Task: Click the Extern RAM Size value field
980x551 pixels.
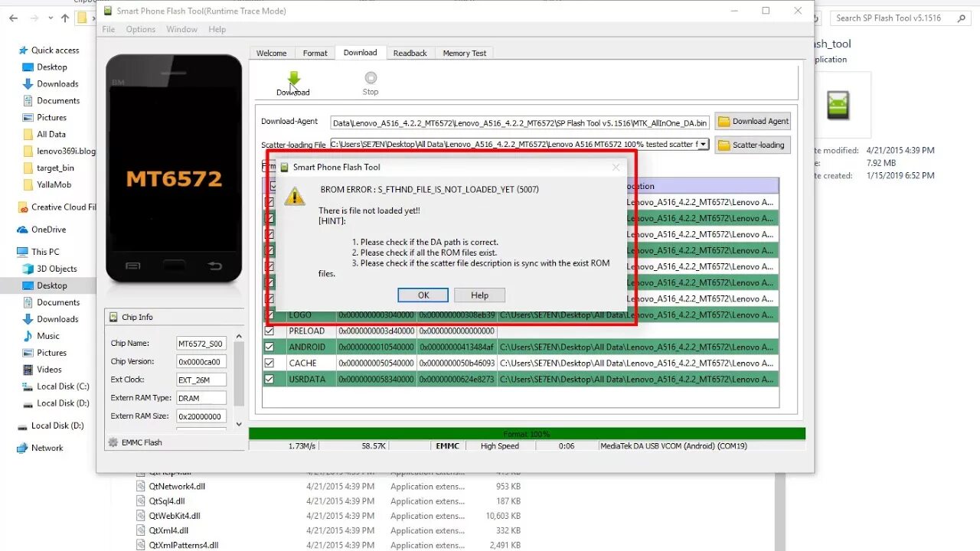Action: pos(201,416)
